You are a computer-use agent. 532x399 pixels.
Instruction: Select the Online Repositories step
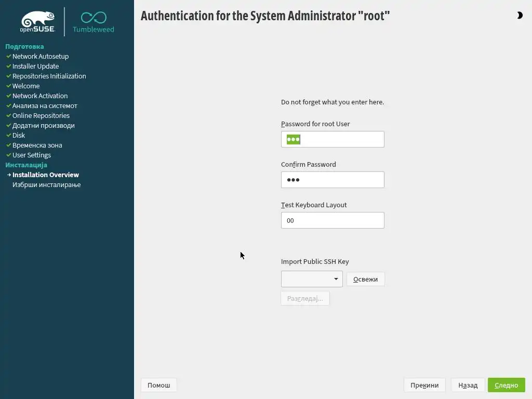41,115
